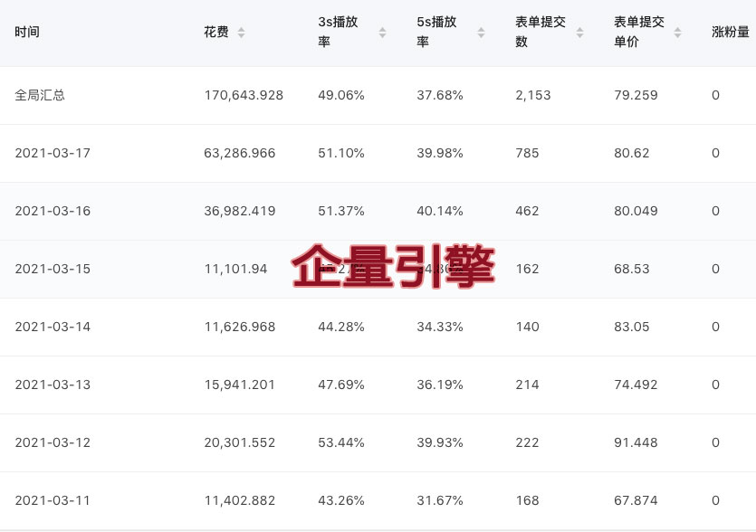Image resolution: width=756 pixels, height=532 pixels.
Task: Click 5s play rate 36.19%
Action: tap(440, 385)
